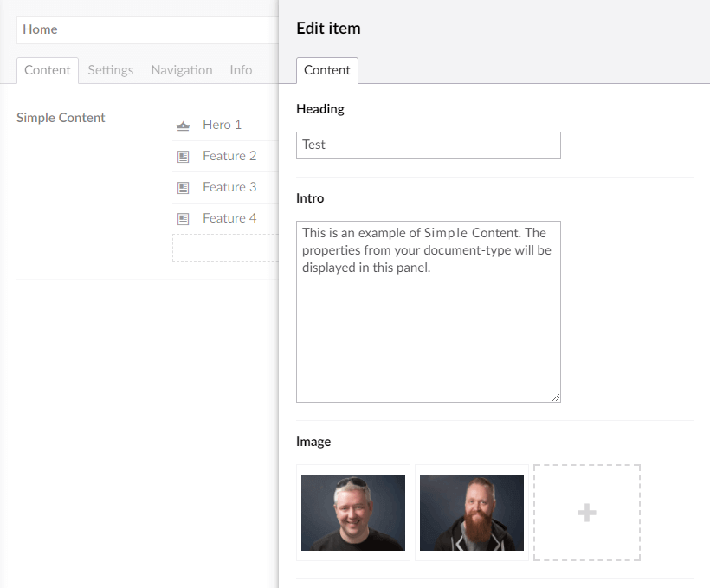Click the article icon beside Feature 3
The width and height of the screenshot is (710, 588).
(183, 188)
